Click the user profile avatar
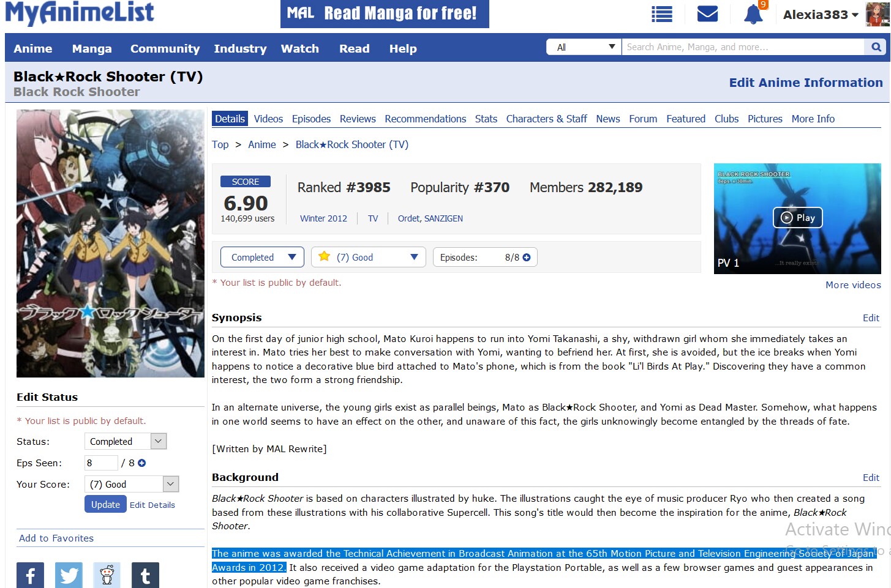This screenshot has width=891, height=588. click(878, 14)
